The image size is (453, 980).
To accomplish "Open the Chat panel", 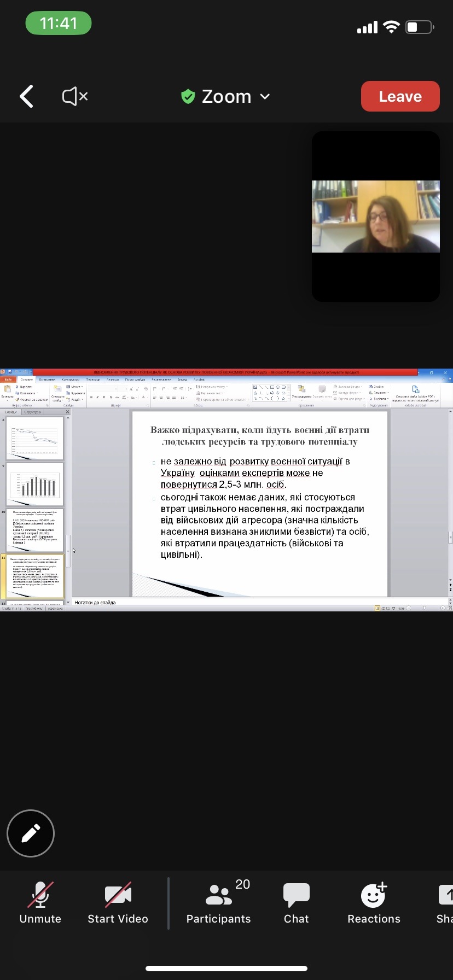I will (296, 902).
